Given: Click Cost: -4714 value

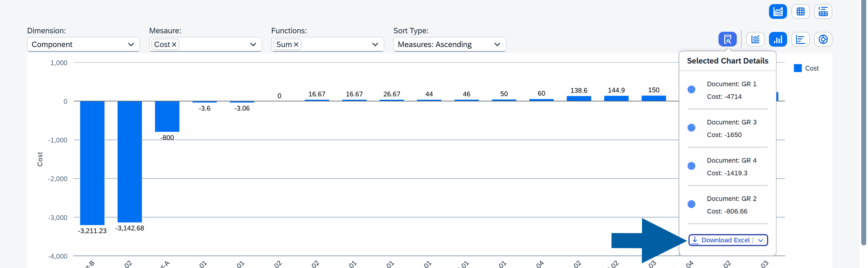Looking at the screenshot, I should [724, 96].
